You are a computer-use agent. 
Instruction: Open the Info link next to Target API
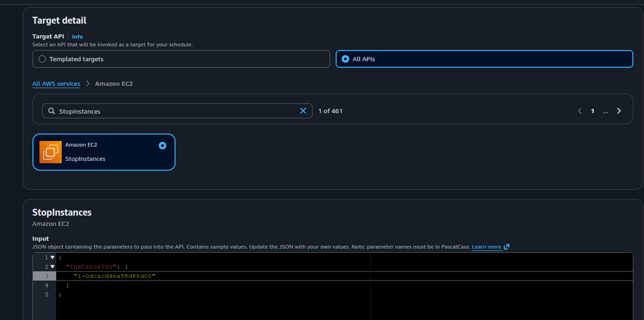point(77,37)
